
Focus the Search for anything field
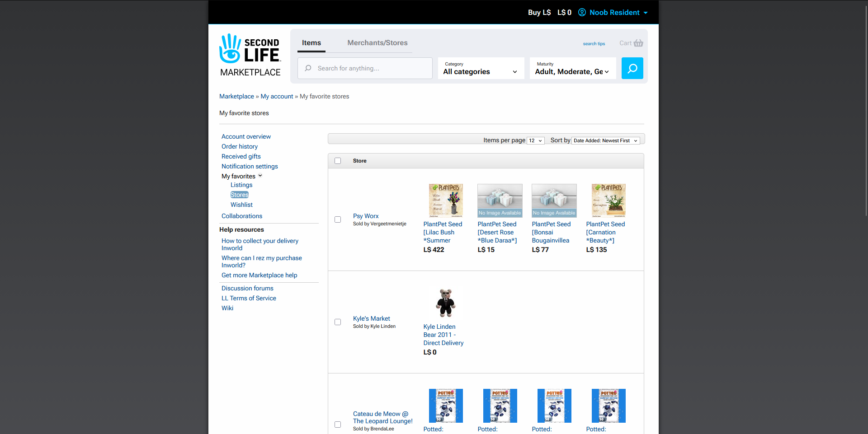(371, 68)
